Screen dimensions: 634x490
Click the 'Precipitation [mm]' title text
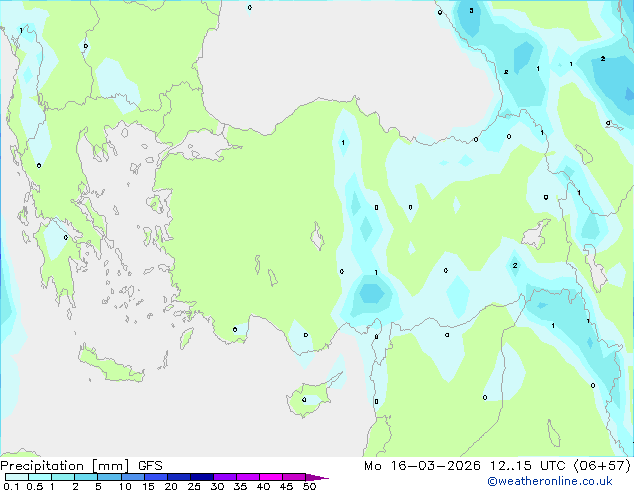click(x=65, y=466)
